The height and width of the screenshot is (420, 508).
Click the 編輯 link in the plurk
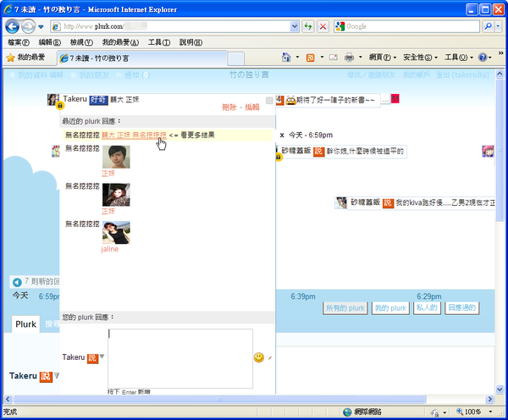click(x=252, y=108)
